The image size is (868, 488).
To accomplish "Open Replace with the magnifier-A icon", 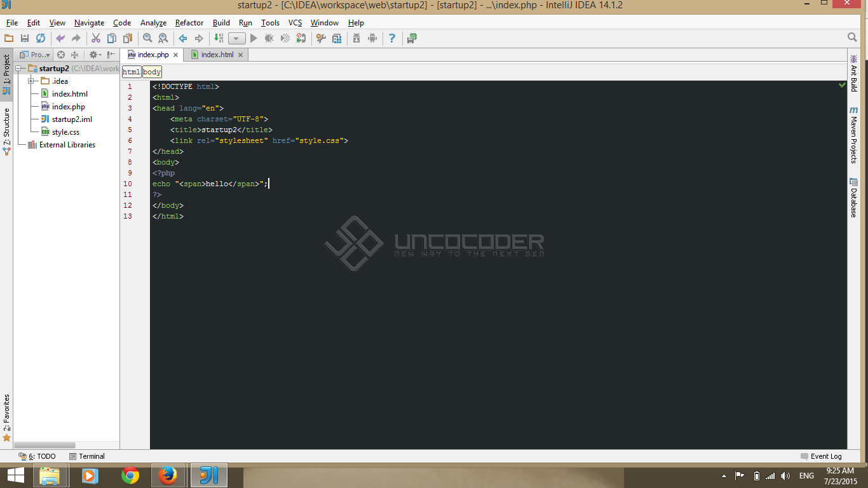I will tap(163, 38).
